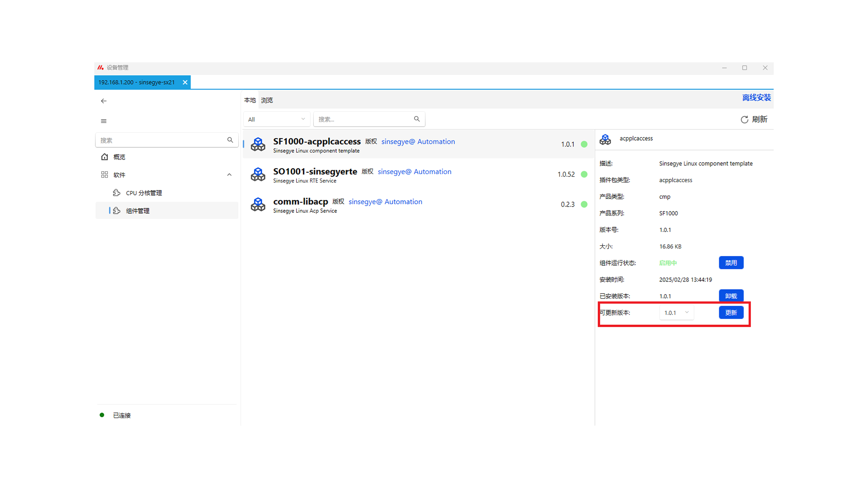The height and width of the screenshot is (488, 868).
Task: Open the All filter dropdown
Action: [276, 119]
